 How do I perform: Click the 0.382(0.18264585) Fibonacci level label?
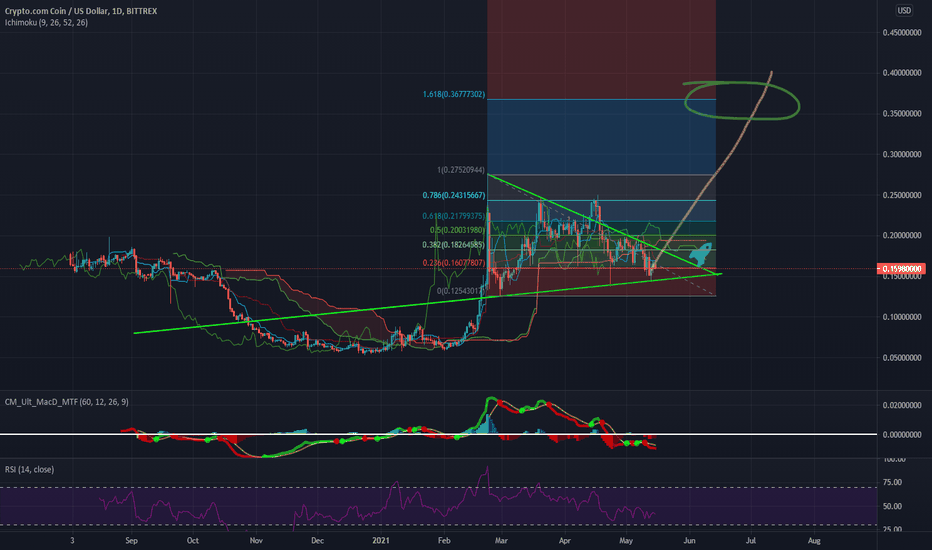point(454,244)
